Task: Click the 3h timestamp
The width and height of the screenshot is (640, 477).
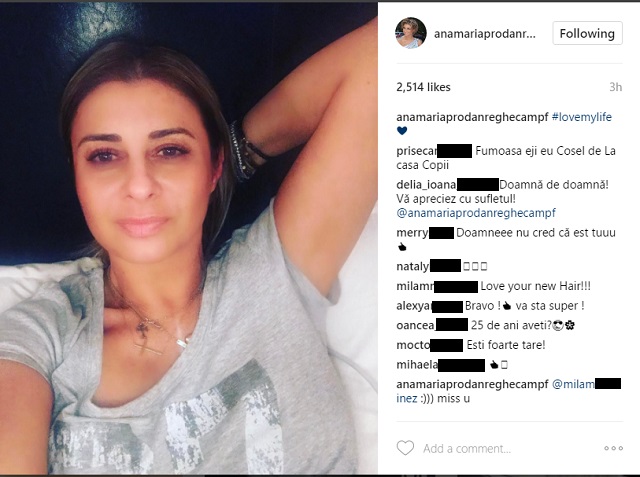Action: pos(616,87)
